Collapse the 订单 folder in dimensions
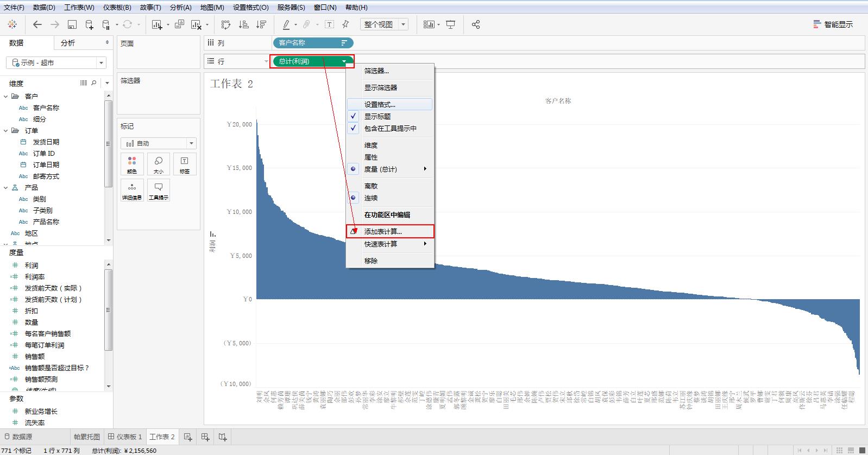This screenshot has height=455, width=868. point(6,130)
